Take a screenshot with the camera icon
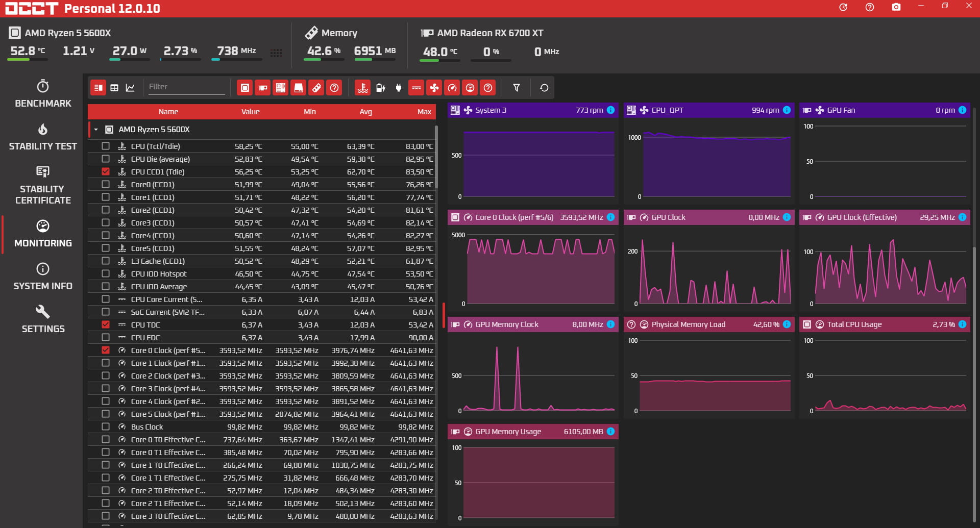The height and width of the screenshot is (528, 980). pos(896,7)
